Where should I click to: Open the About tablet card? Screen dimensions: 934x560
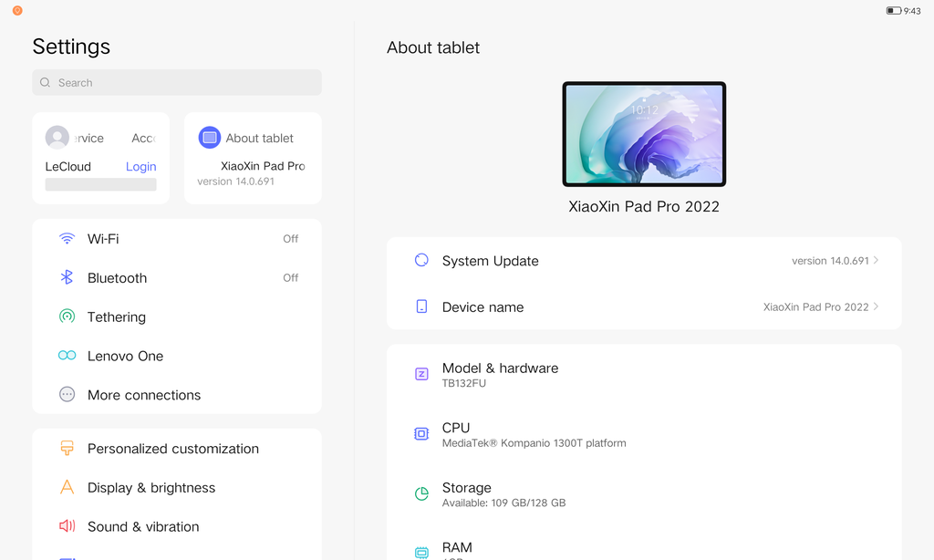coord(254,159)
